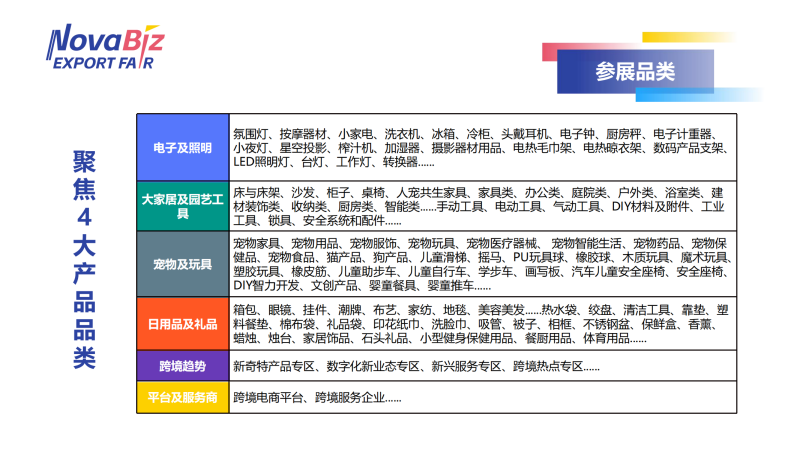Click the description starting 床与床架、沙发
The width and height of the screenshot is (800, 451).
coord(479,207)
